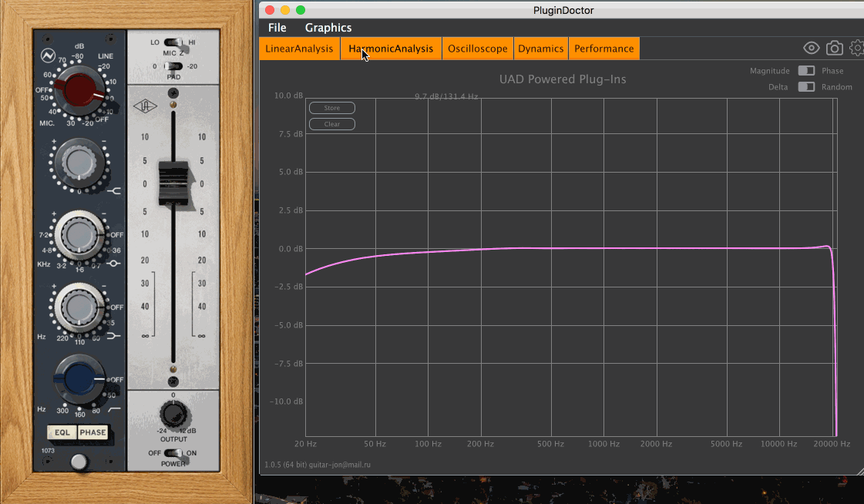
Task: Click the high shelf EQ gain knob
Action: coord(79,163)
